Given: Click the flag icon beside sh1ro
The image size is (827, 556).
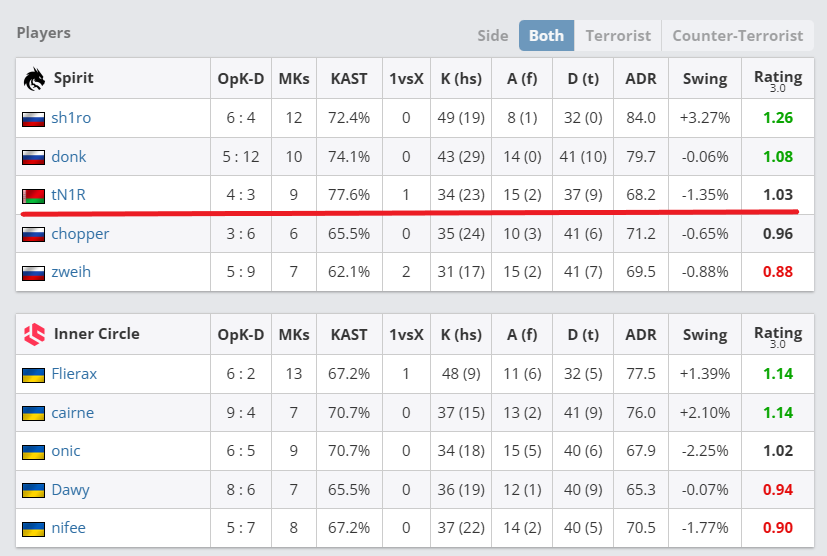Looking at the screenshot, I should [33, 118].
